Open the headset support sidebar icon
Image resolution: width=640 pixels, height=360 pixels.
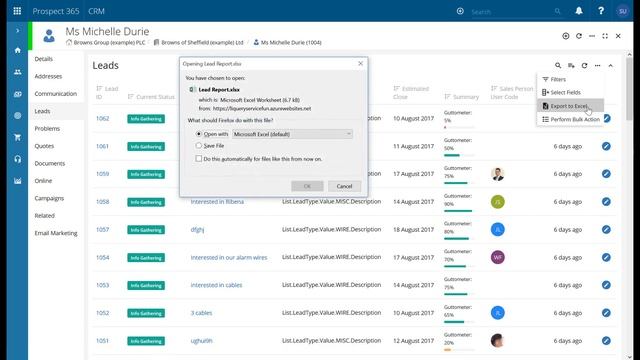click(x=17, y=159)
